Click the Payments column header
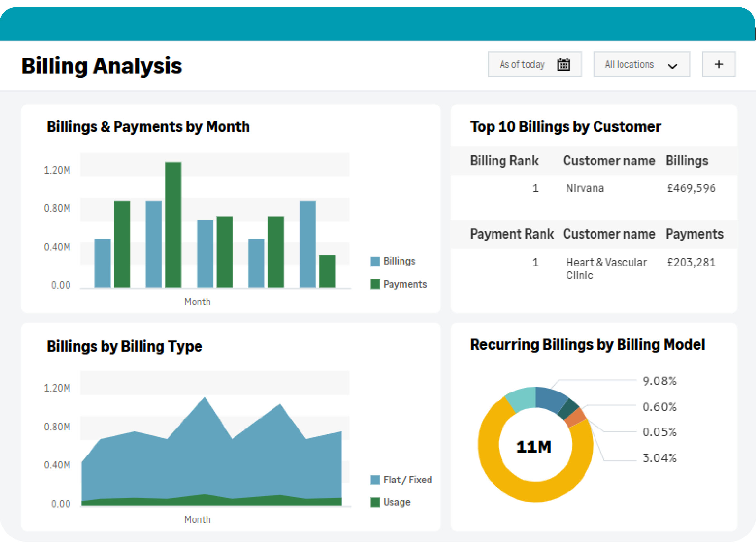The width and height of the screenshot is (756, 549). point(694,234)
